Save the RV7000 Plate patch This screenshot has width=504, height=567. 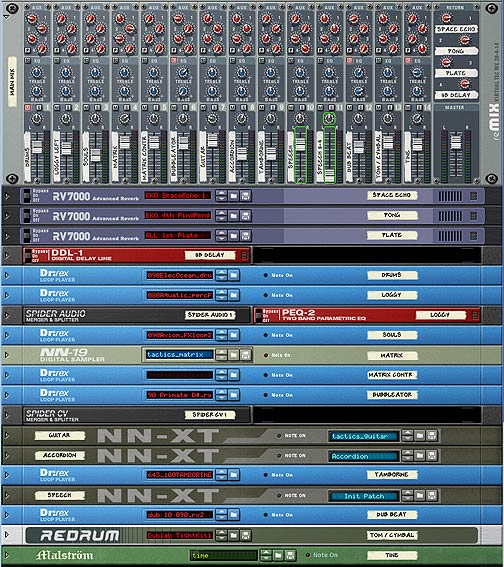click(x=245, y=236)
